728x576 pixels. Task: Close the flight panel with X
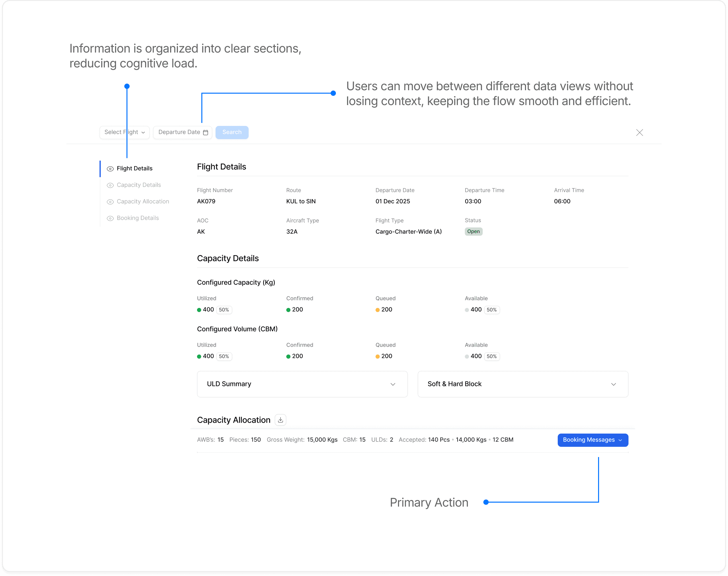639,133
